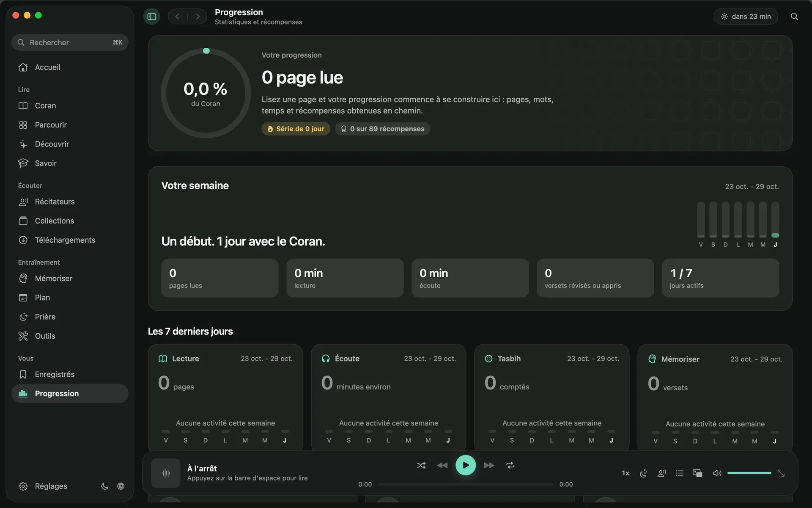Open Accueil in the sidebar
Viewport: 812px width, 508px height.
coord(70,67)
